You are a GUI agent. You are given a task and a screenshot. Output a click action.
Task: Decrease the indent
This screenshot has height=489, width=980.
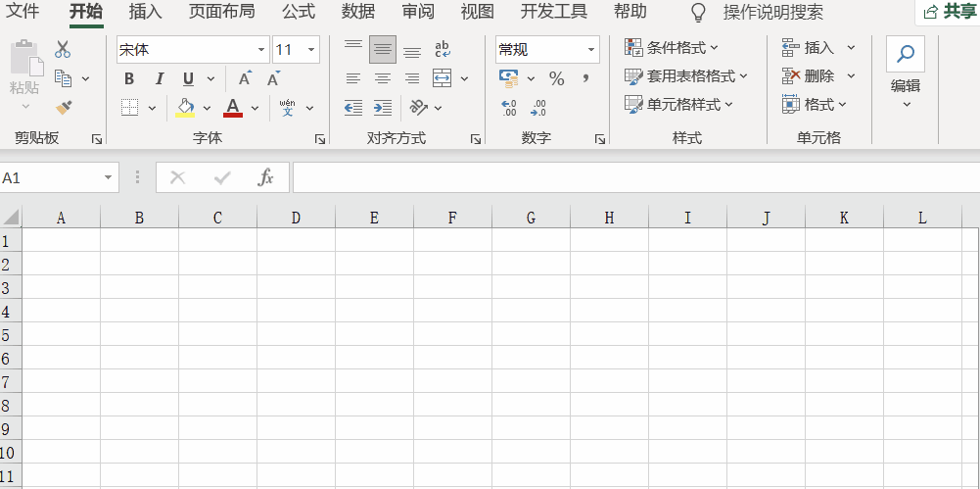coord(353,108)
